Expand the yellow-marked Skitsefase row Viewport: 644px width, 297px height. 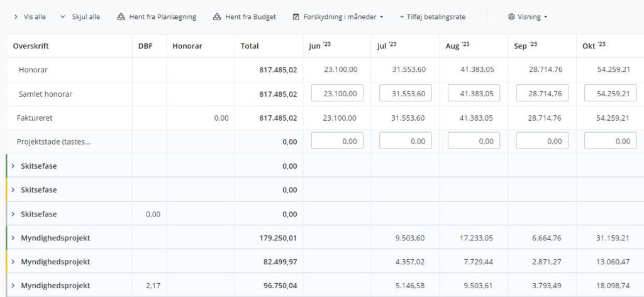13,190
